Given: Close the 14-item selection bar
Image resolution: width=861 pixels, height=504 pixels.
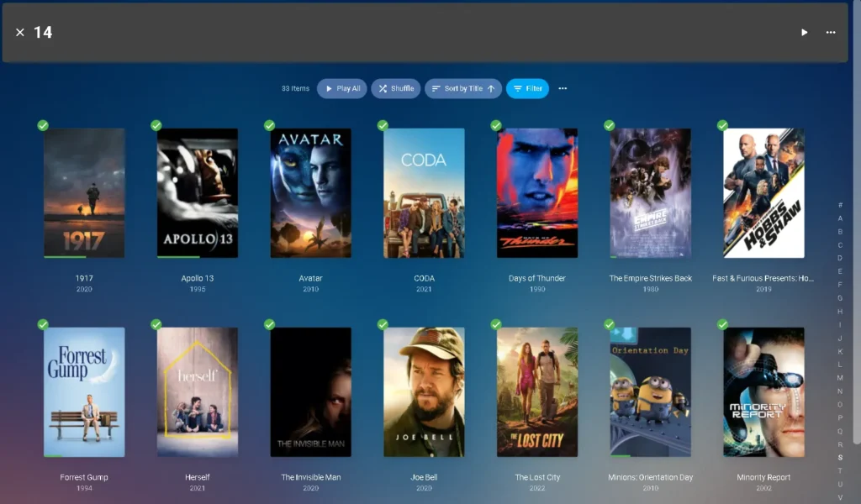Looking at the screenshot, I should (20, 33).
